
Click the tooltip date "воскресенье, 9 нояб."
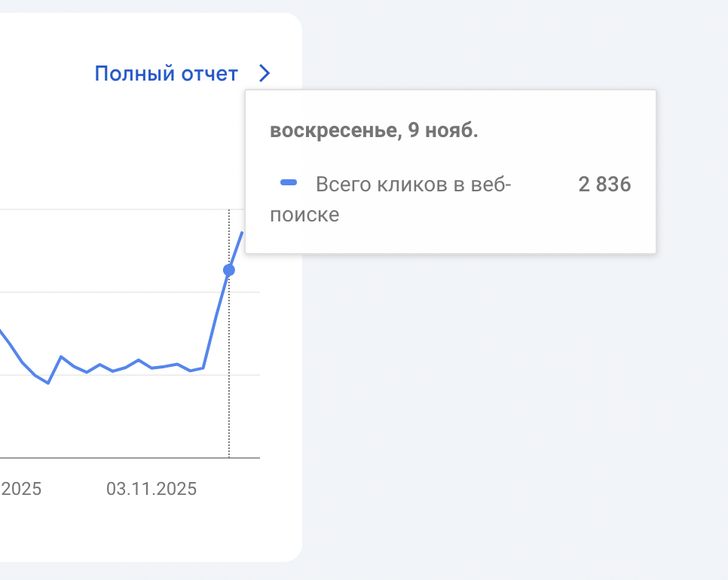pyautogui.click(x=374, y=130)
